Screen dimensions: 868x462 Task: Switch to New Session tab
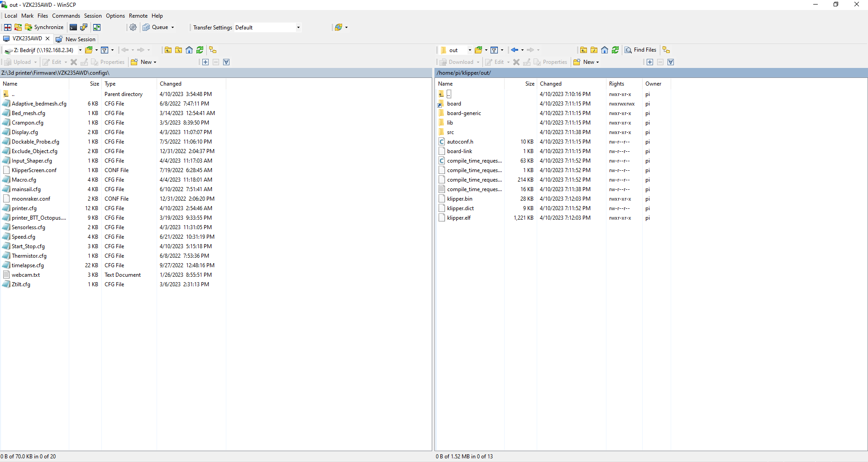point(76,39)
